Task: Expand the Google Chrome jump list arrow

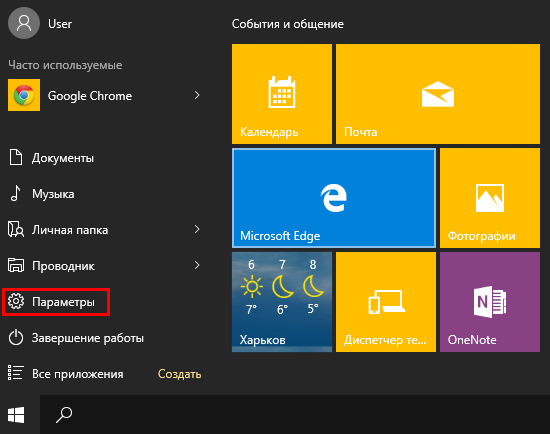Action: coord(197,95)
